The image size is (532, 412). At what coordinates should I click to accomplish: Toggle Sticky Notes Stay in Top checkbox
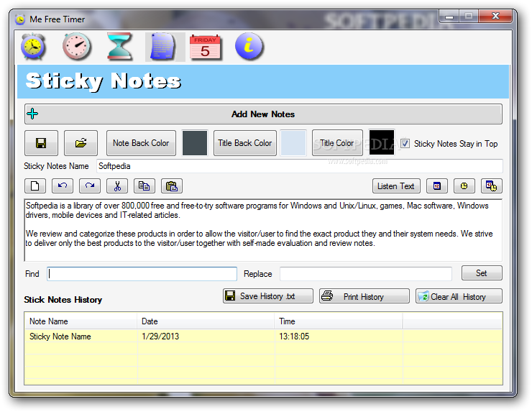pos(405,143)
